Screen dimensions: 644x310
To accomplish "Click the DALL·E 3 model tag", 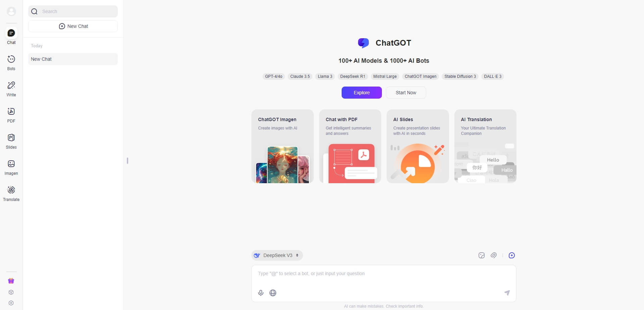I will coord(493,76).
